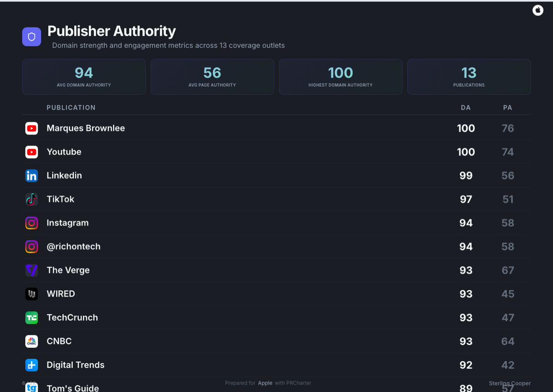Click Linkedin's PA value 56
This screenshot has width=553, height=392.
tap(508, 176)
